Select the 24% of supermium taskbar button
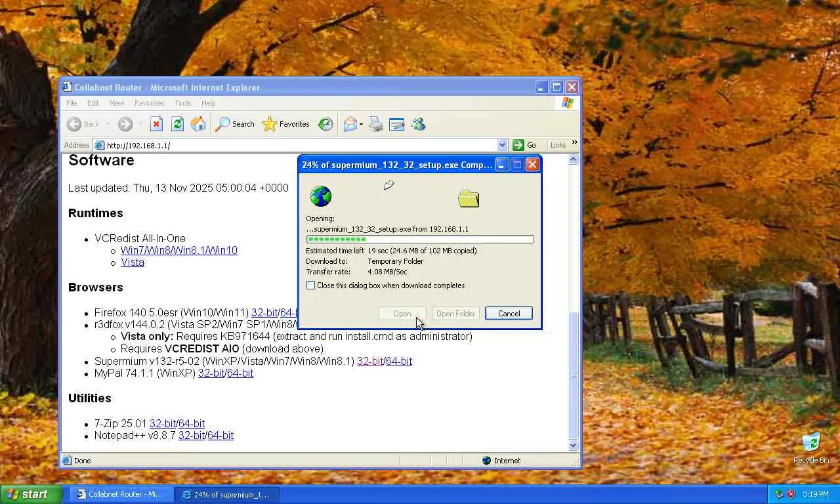840x504 pixels. [227, 494]
